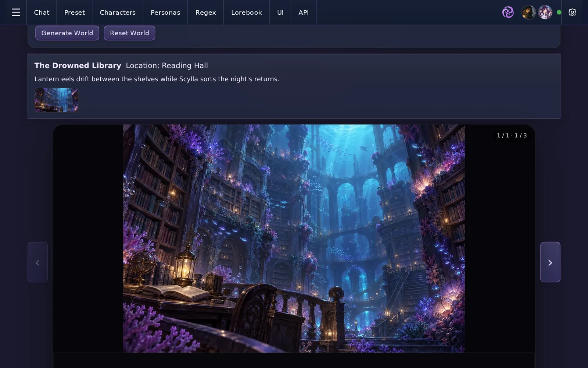Select the API tab

pyautogui.click(x=304, y=13)
